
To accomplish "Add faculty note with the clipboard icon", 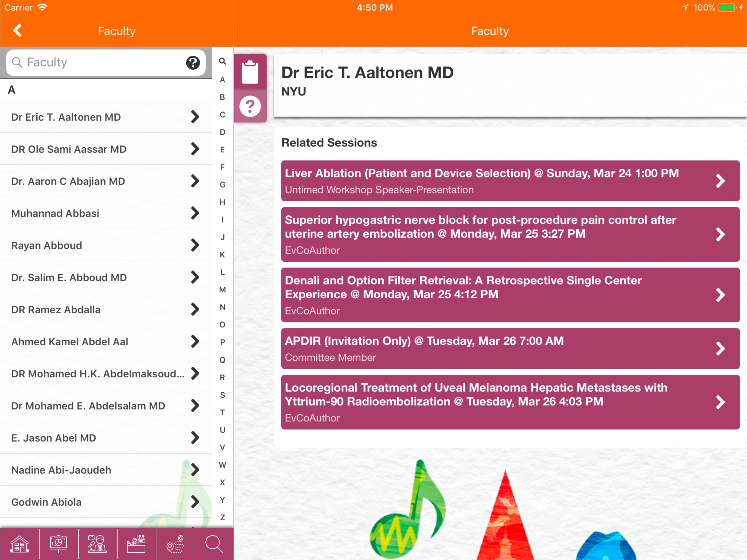I will [250, 72].
